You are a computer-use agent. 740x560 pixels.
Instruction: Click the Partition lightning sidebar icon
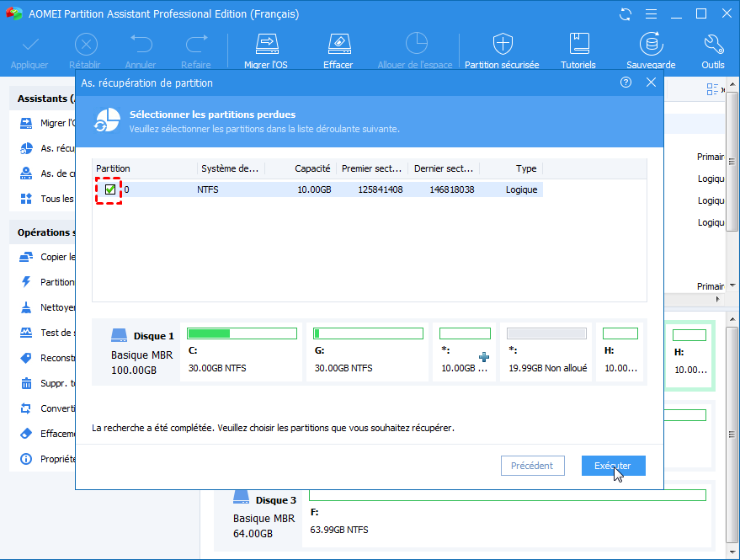(x=26, y=282)
